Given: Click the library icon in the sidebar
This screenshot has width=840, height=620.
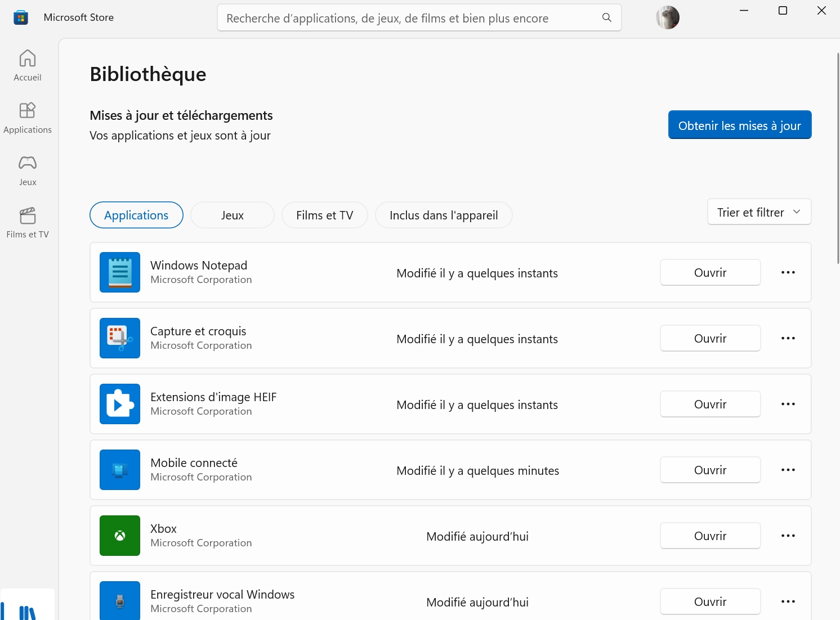Looking at the screenshot, I should pyautogui.click(x=28, y=610).
